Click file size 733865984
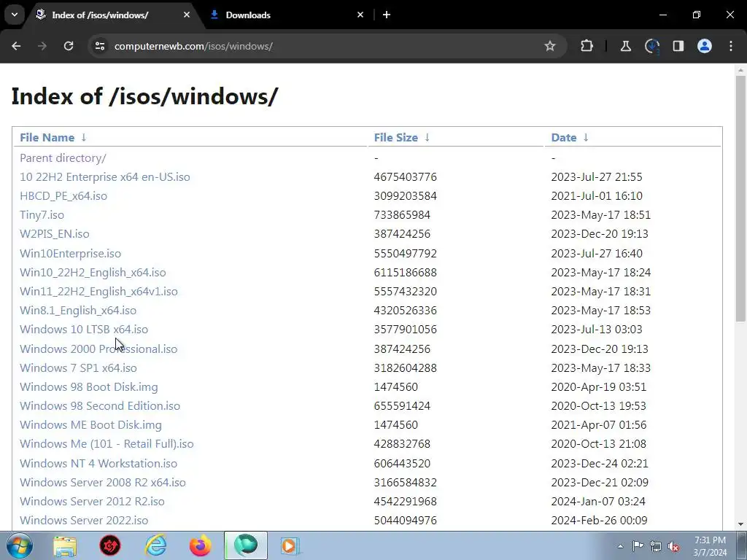This screenshot has width=747, height=560. click(x=402, y=215)
